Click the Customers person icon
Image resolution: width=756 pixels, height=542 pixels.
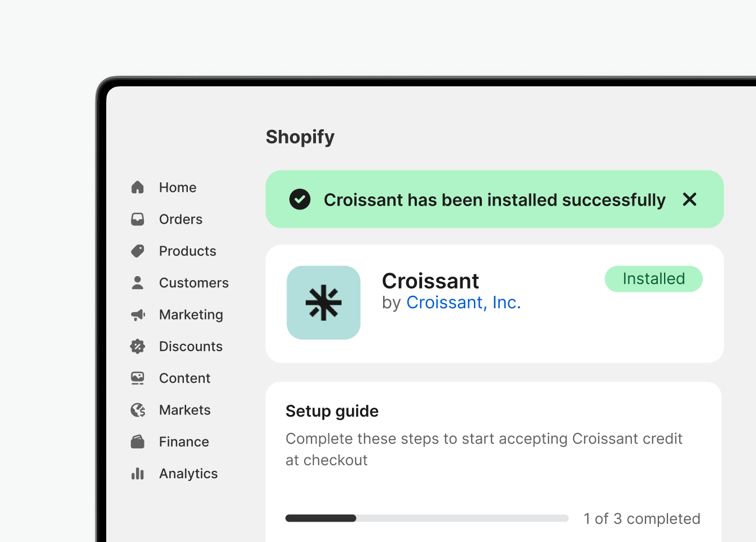[x=138, y=283]
